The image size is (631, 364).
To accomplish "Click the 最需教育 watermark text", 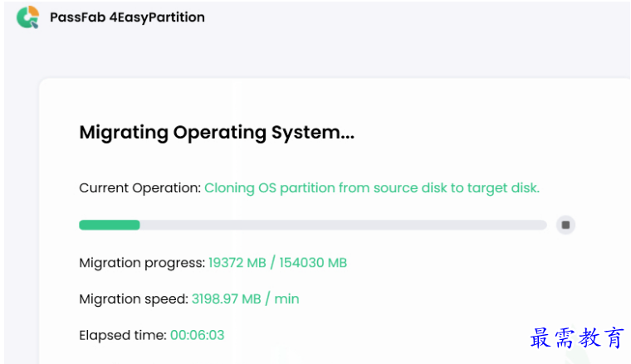I will pos(576,338).
